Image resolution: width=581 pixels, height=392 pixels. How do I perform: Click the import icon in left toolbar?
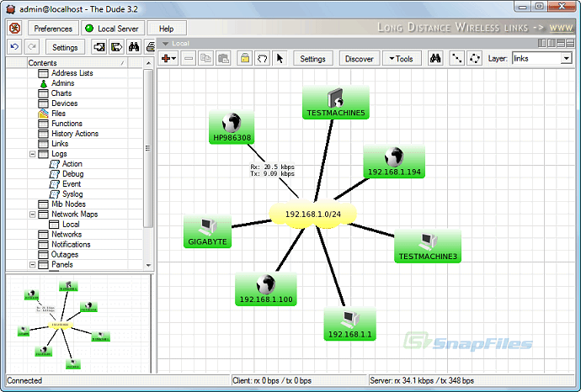[99, 47]
